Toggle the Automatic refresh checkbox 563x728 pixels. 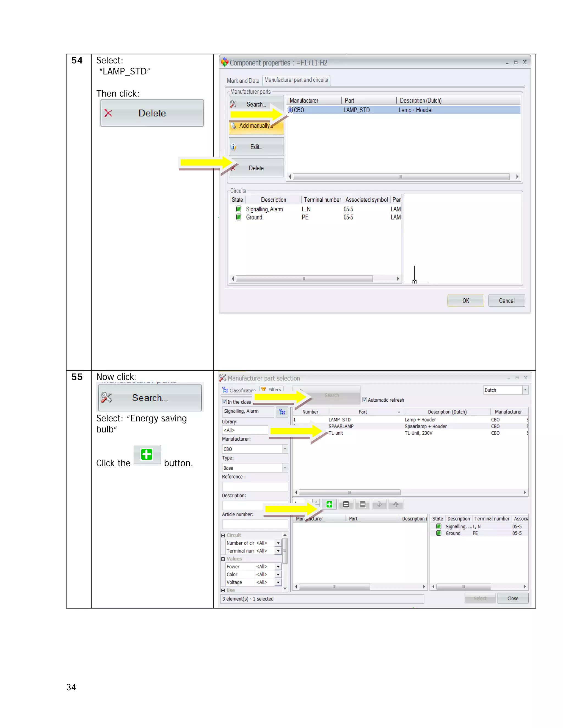[365, 400]
